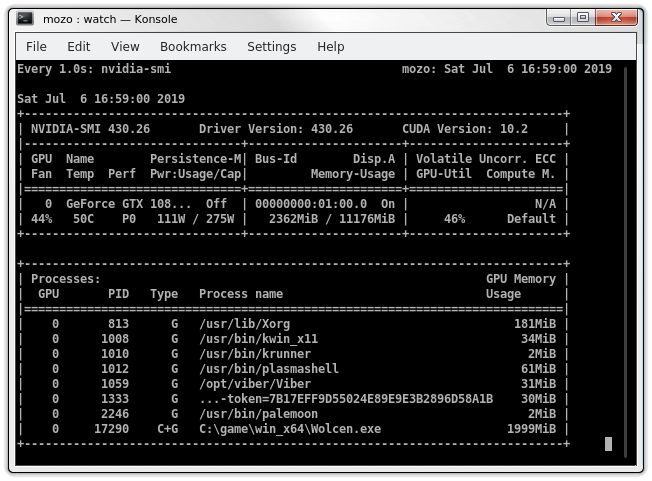Click the '/usr/bin/krunner' process name
The image size is (652, 481).
pos(255,354)
